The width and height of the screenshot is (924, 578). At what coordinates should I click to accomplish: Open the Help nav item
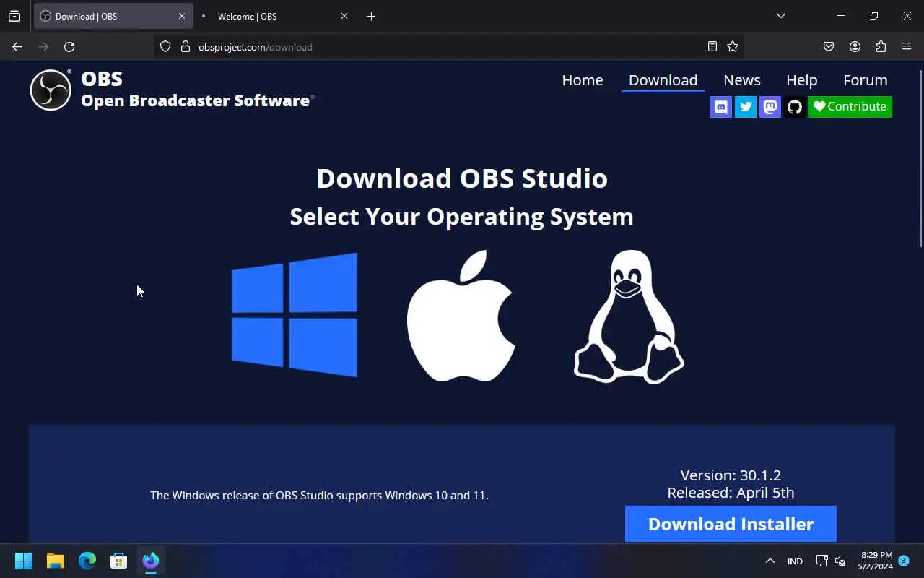pos(801,80)
